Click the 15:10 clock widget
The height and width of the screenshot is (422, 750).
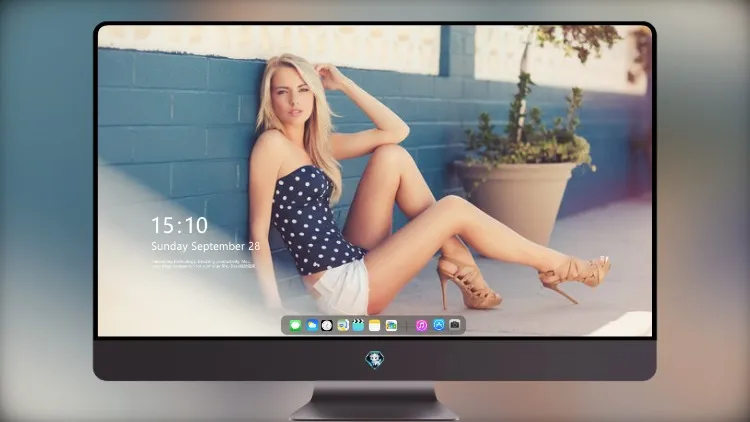point(179,225)
